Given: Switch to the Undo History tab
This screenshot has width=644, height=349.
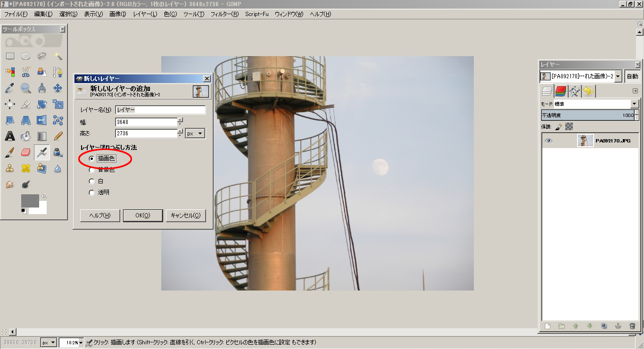Looking at the screenshot, I should pyautogui.click(x=589, y=91).
